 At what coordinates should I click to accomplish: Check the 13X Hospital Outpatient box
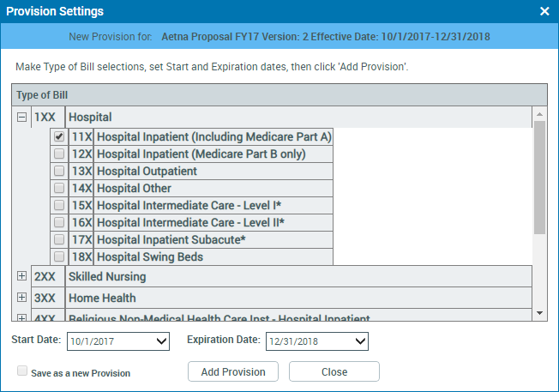59,171
